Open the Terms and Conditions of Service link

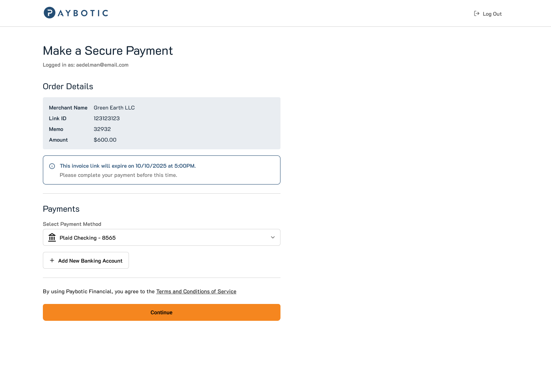click(x=196, y=291)
